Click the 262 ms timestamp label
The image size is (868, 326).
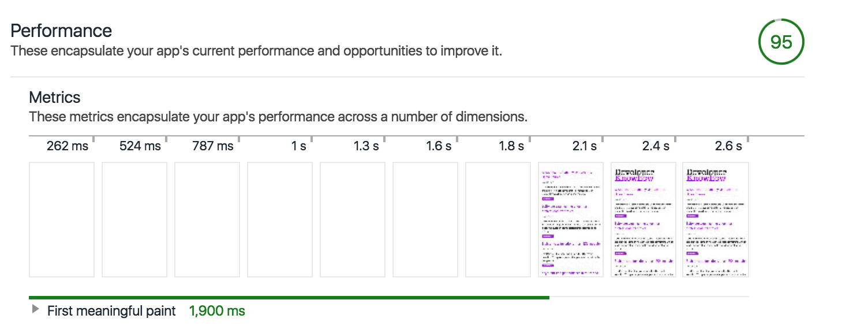click(x=68, y=146)
